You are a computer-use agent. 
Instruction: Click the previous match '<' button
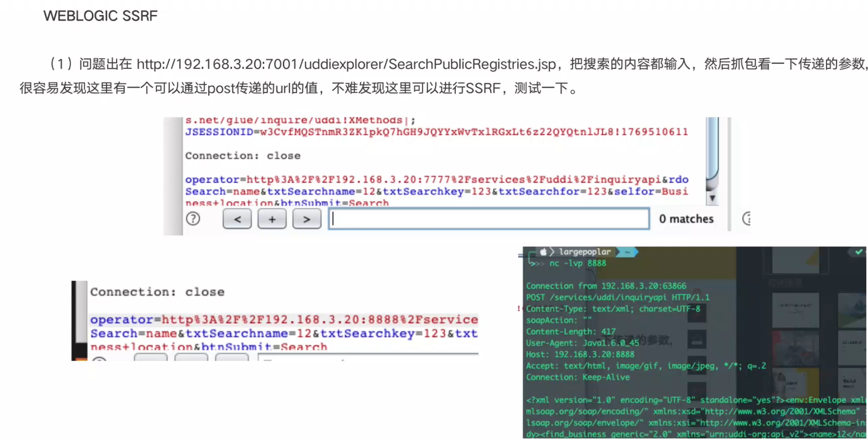pos(237,219)
